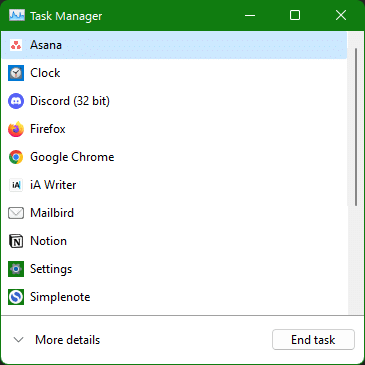Select the Simplenote task name
Viewport: 365px width, 365px height.
(x=60, y=297)
